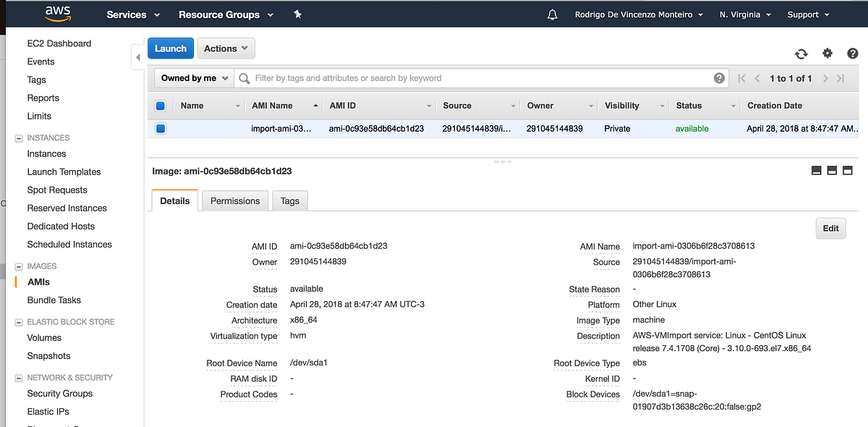Collapse the left navigation with the sidebar arrow
This screenshot has height=427, width=868.
[x=138, y=56]
